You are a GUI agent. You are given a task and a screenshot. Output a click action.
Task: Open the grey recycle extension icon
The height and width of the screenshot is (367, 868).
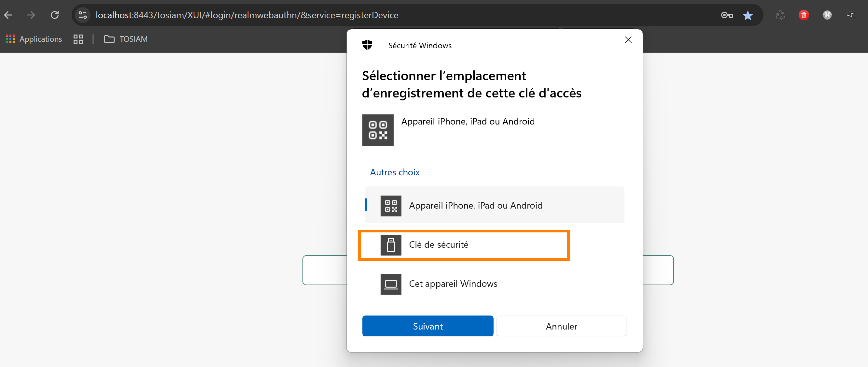tap(780, 15)
